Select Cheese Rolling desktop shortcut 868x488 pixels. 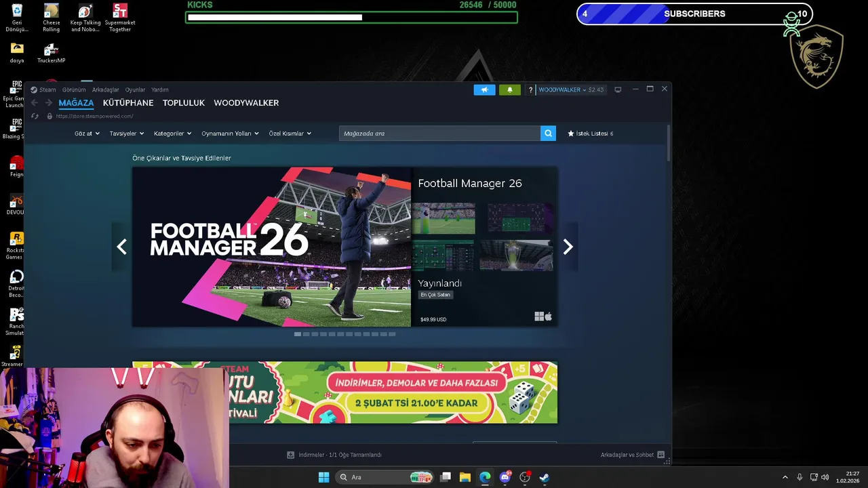[52, 18]
